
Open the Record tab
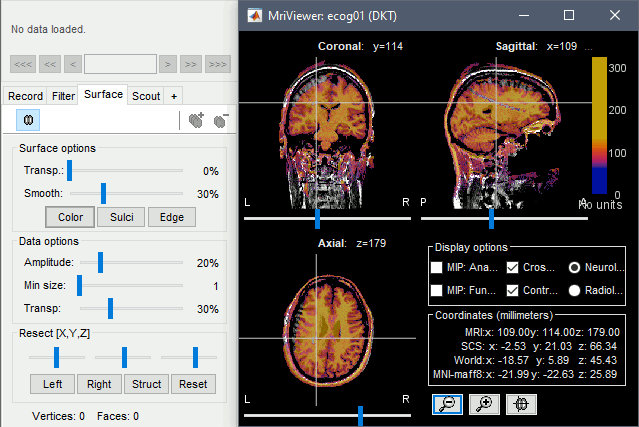point(25,96)
